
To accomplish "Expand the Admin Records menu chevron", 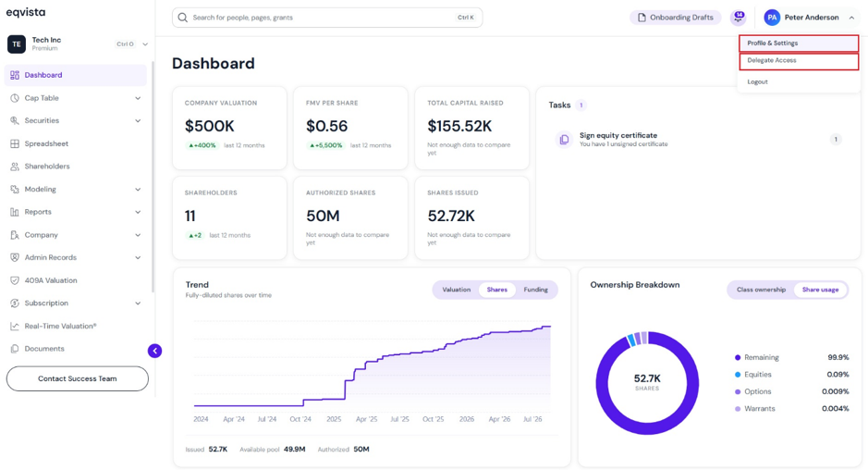I will [138, 258].
